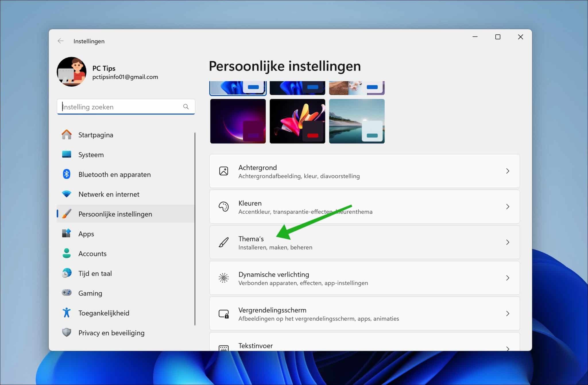Click the Toegankelijkheid accessibility icon
Image resolution: width=588 pixels, height=385 pixels.
67,312
